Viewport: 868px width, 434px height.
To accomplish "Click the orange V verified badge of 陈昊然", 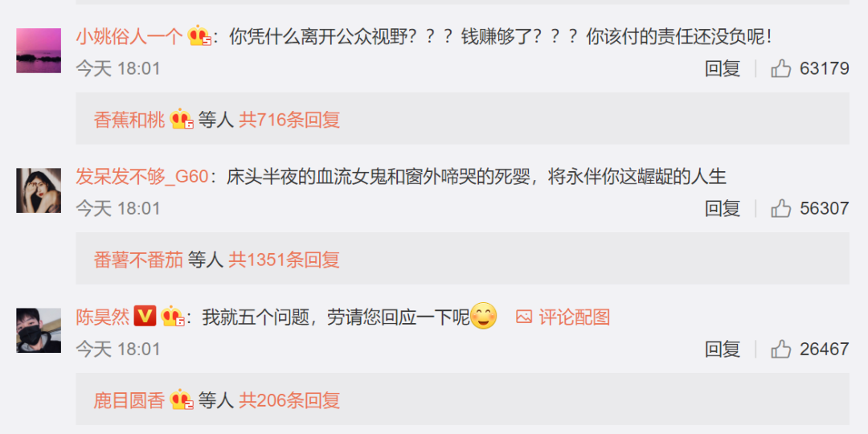I will [145, 316].
